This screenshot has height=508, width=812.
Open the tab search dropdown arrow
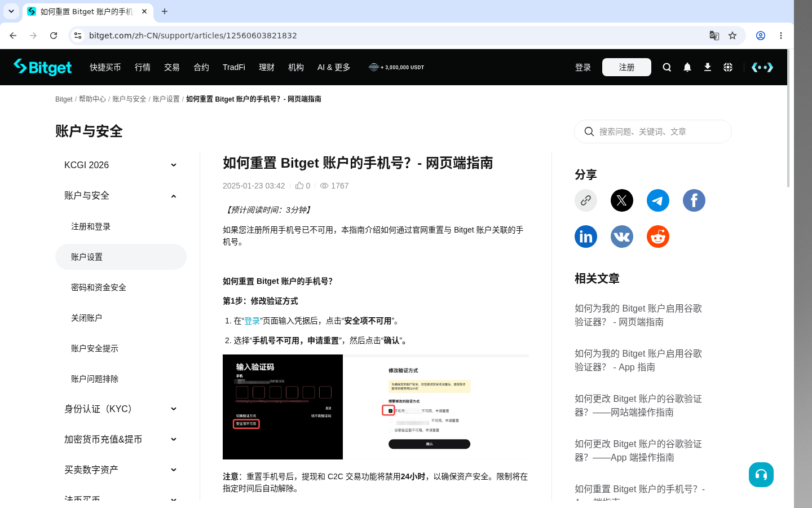(11, 11)
